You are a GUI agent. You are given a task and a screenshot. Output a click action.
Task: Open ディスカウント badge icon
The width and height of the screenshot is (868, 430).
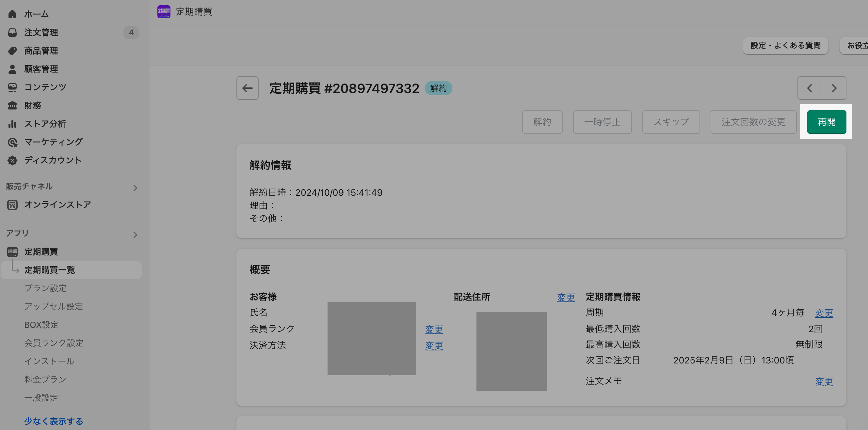coord(12,160)
